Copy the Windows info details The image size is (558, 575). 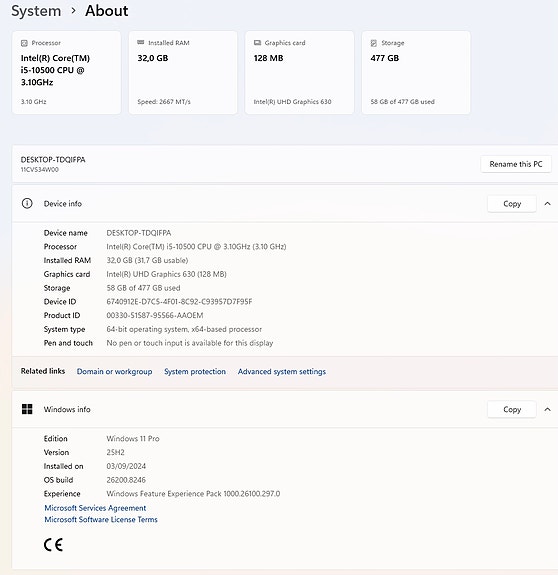pos(512,409)
